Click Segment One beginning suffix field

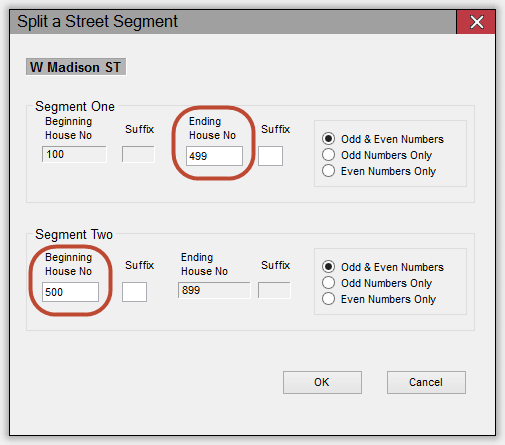coord(138,154)
